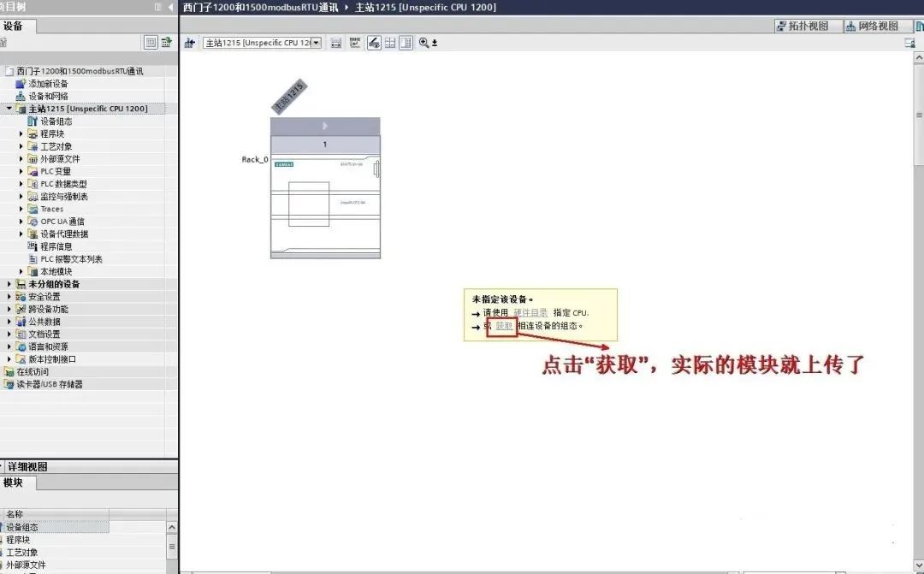Click device view vertical scrollbar up arrow

(x=919, y=57)
